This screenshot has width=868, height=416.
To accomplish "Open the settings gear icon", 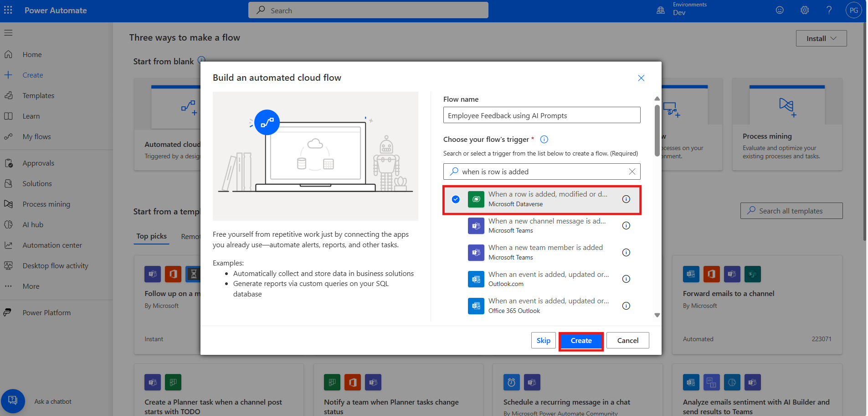I will (x=805, y=10).
